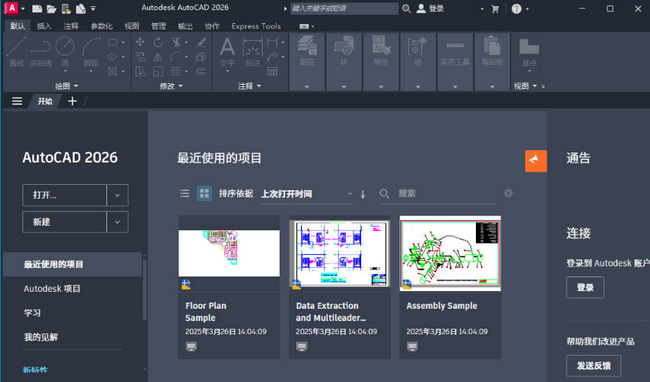This screenshot has height=382, width=650.
Task: Select the Hatch draw tool icon
Action: click(112, 71)
